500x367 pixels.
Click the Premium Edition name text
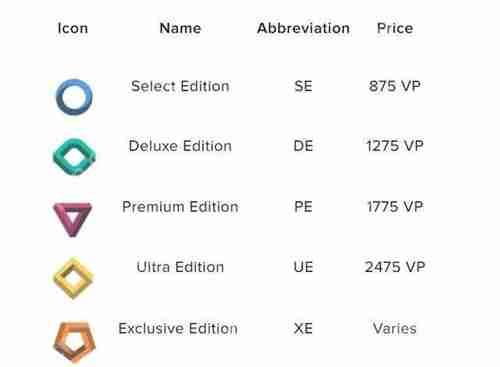(x=180, y=207)
